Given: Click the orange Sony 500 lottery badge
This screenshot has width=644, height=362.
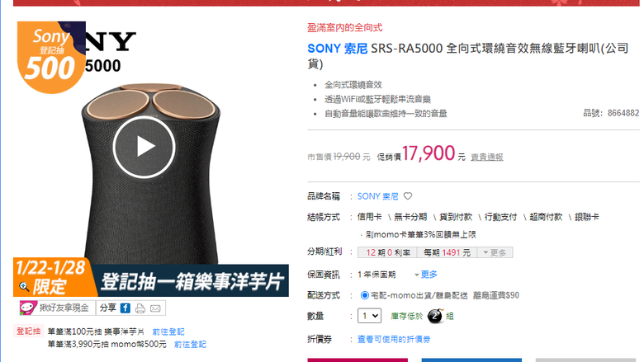Looking at the screenshot, I should pyautogui.click(x=50, y=57).
